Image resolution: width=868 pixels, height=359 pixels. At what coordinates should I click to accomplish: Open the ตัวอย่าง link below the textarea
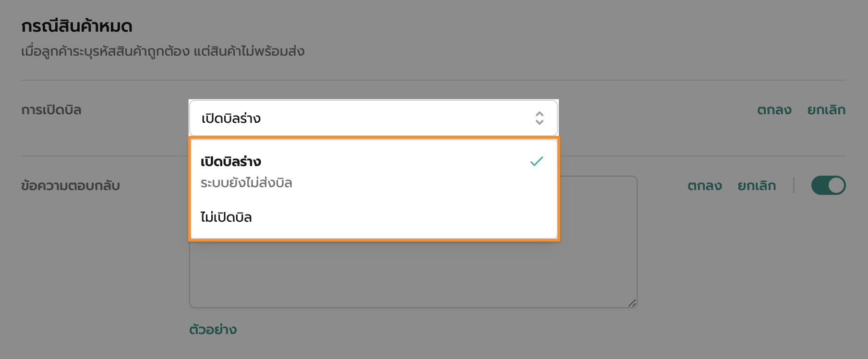[x=213, y=330]
